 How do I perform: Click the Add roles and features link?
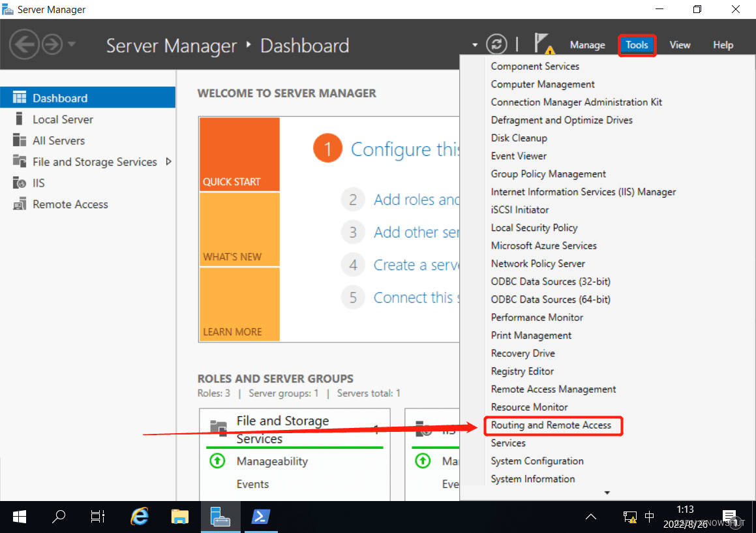click(x=417, y=199)
